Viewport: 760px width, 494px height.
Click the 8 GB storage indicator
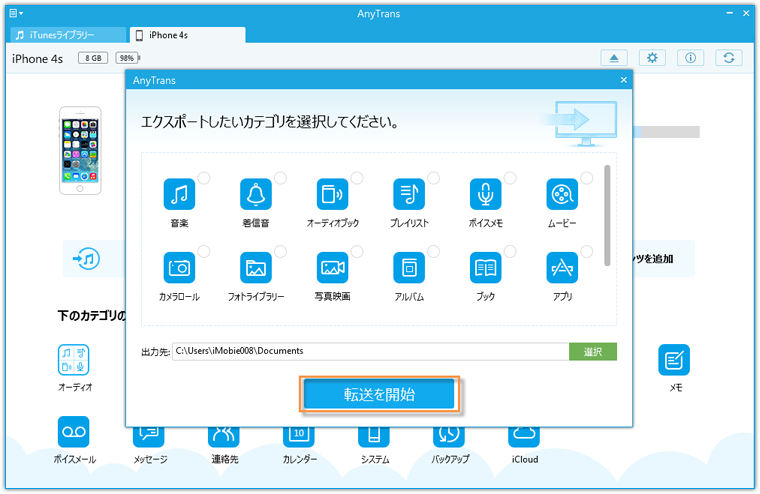tap(93, 58)
